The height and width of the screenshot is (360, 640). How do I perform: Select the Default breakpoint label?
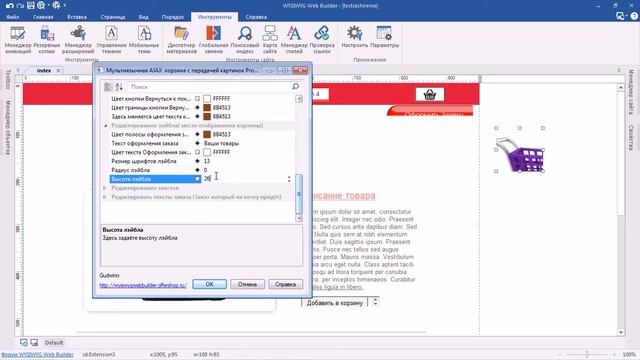(x=53, y=342)
